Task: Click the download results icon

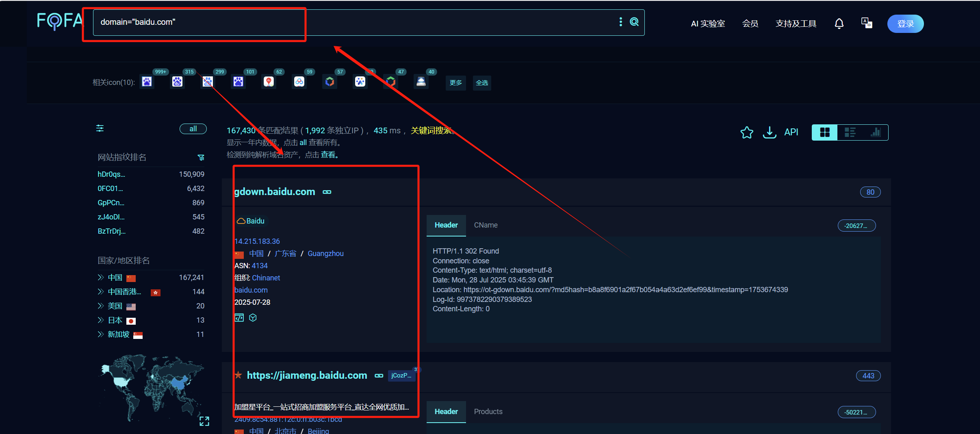Action: point(770,132)
